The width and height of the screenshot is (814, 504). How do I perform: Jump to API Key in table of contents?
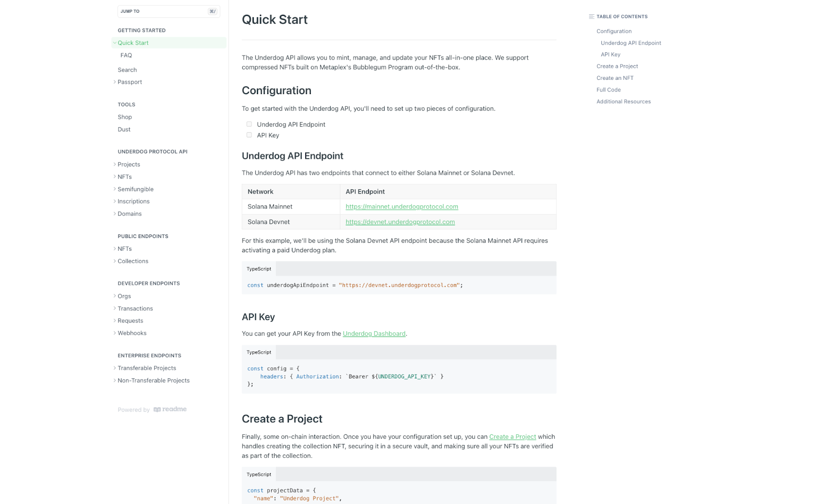point(610,54)
